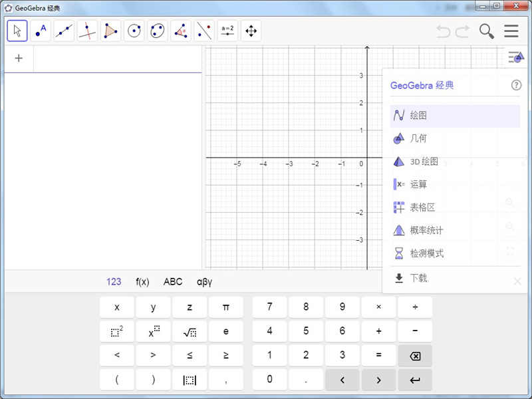Select the Angle measurement tool
This screenshot has height=399, width=532.
tap(180, 30)
